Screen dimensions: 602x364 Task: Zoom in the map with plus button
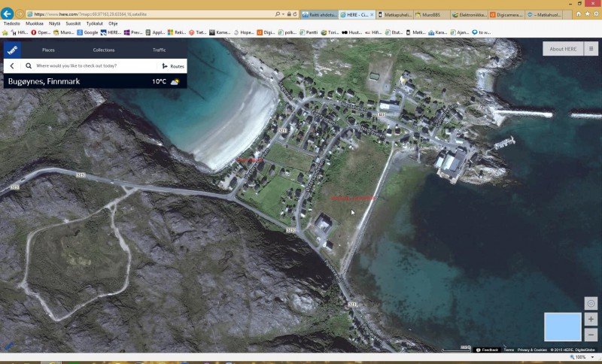point(591,320)
